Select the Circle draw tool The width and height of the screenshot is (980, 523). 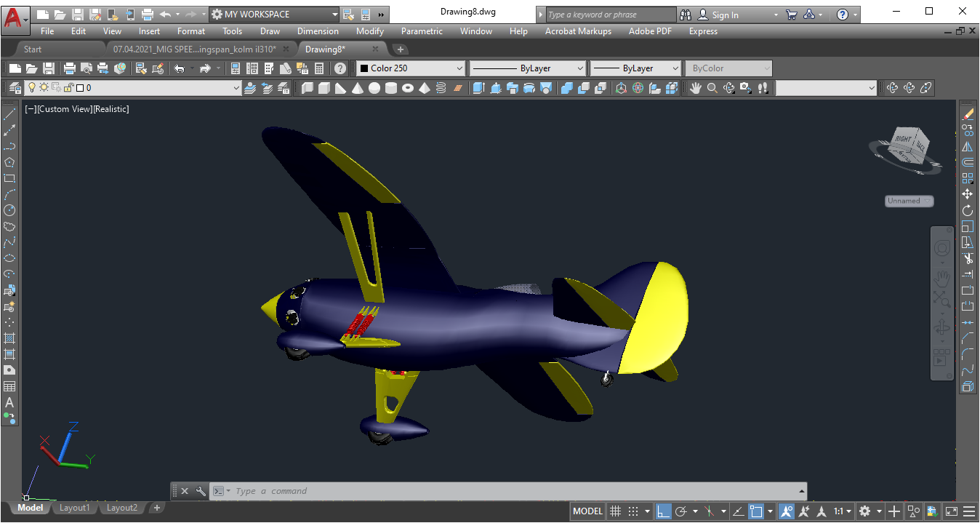coord(9,210)
